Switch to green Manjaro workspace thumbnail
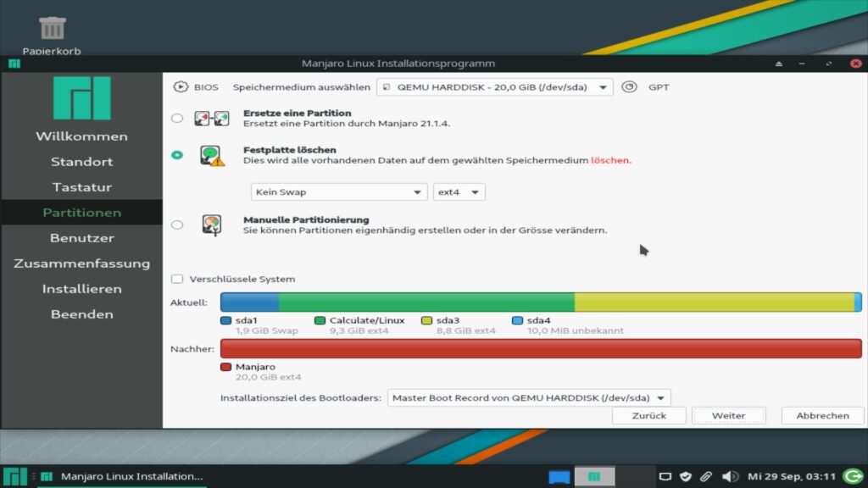Screen dimensions: 868x488 [x=594, y=476]
